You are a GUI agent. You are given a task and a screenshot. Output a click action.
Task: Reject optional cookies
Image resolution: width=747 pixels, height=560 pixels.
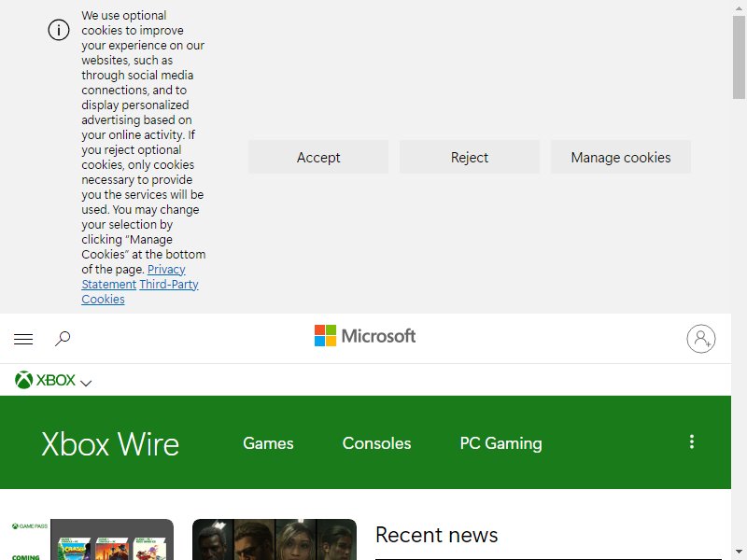470,157
